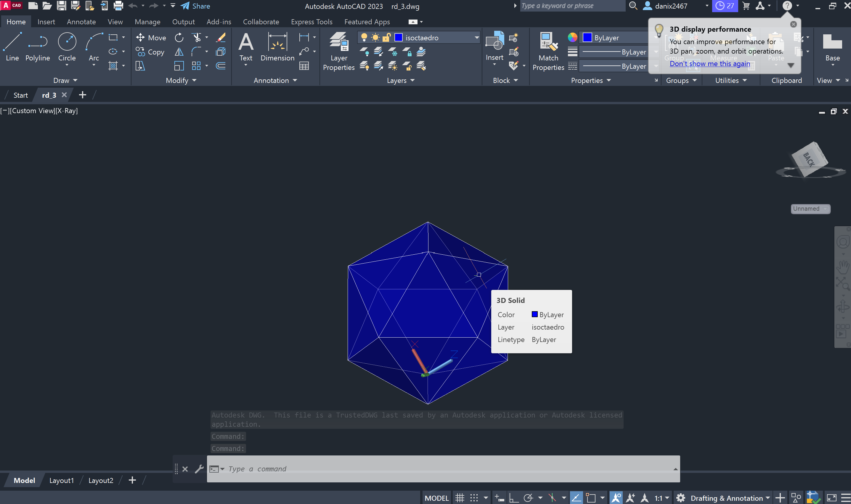Open Drafting & Annotation workspace dropdown
851x504 pixels.
767,498
